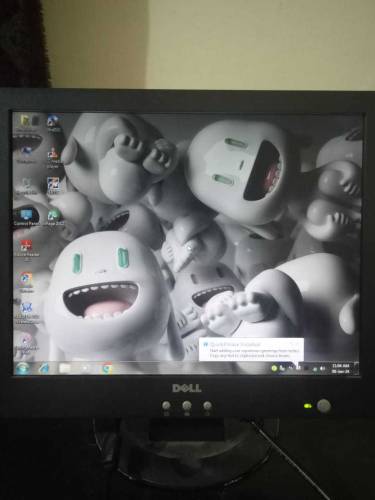Screen dimensions: 375x500
Task: Launch Internet Explorer from the taskbar
Action: point(44,368)
